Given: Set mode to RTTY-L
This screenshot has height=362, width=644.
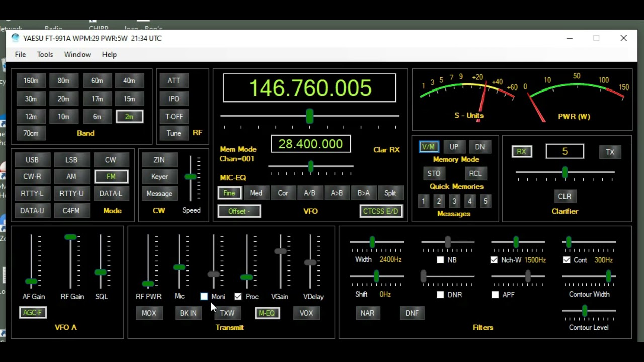Looking at the screenshot, I should [x=32, y=193].
